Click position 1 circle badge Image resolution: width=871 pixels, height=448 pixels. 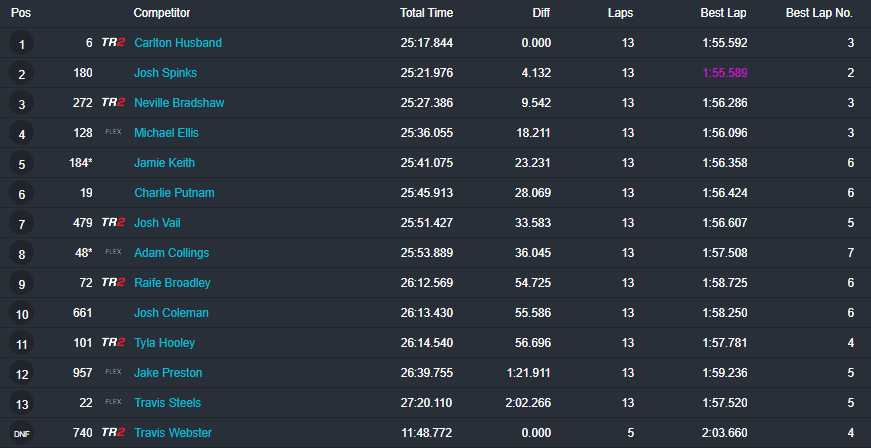(x=22, y=43)
